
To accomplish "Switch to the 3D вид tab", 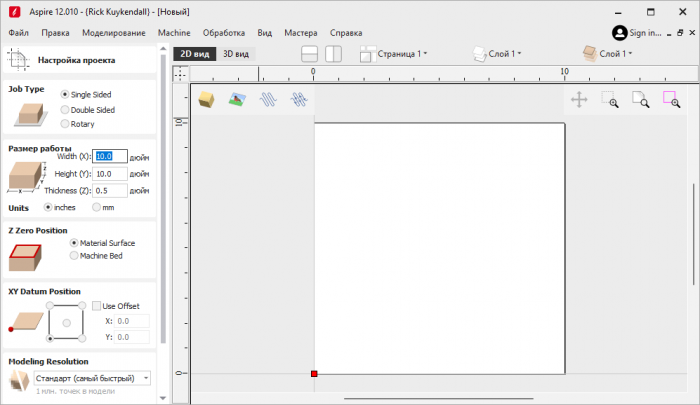I will [x=236, y=54].
